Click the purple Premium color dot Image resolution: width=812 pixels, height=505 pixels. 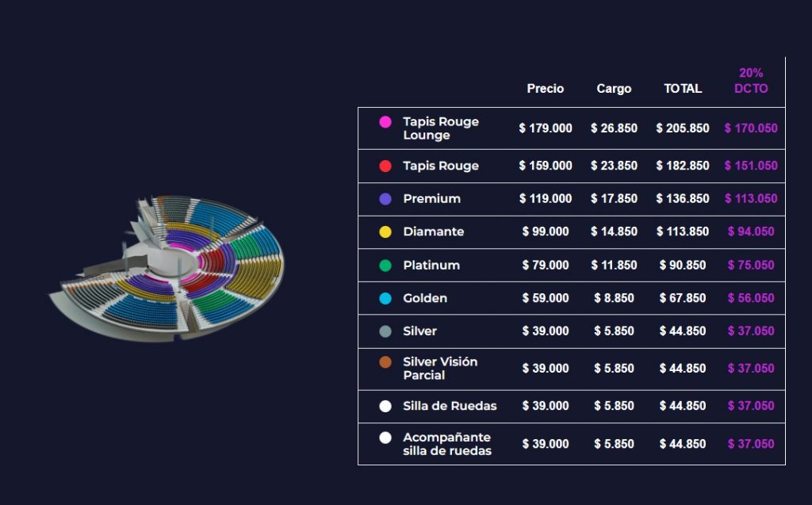[385, 199]
